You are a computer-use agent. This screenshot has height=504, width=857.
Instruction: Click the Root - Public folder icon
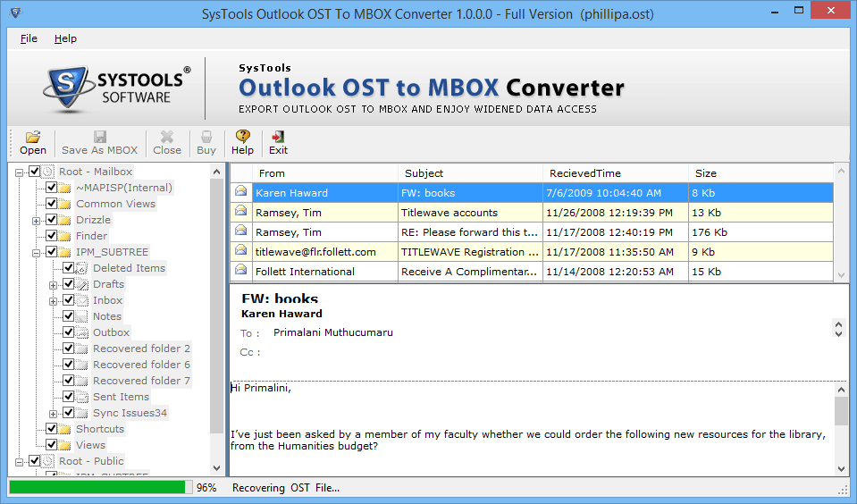(48, 461)
